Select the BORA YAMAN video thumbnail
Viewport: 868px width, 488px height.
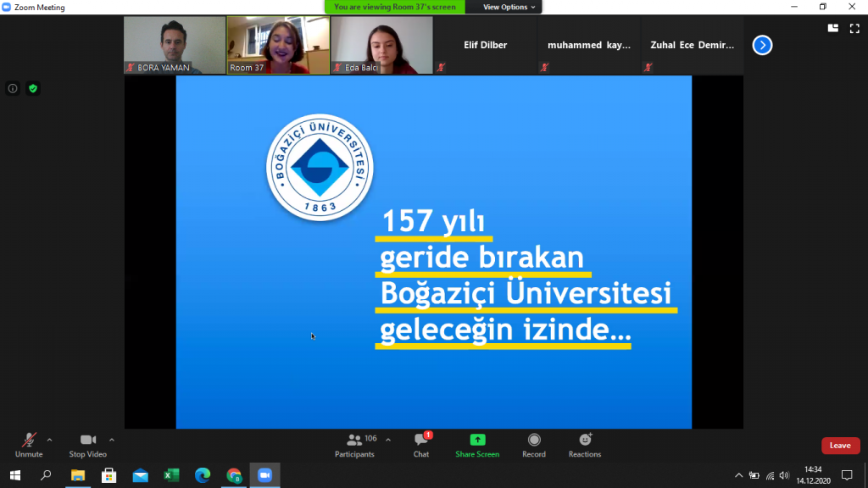(x=175, y=45)
